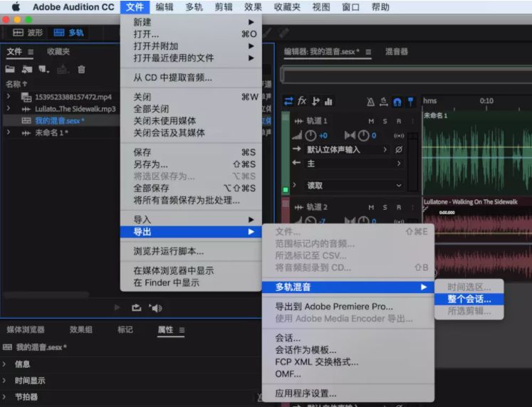Click the 未命名 1 clip on track 1
Image resolution: width=532 pixels, height=407 pixels.
click(476, 152)
